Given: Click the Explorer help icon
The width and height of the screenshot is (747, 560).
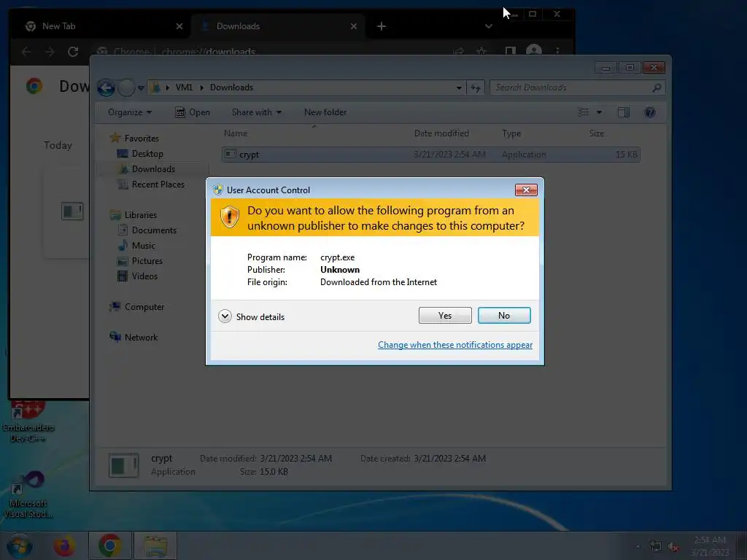Looking at the screenshot, I should click(650, 112).
